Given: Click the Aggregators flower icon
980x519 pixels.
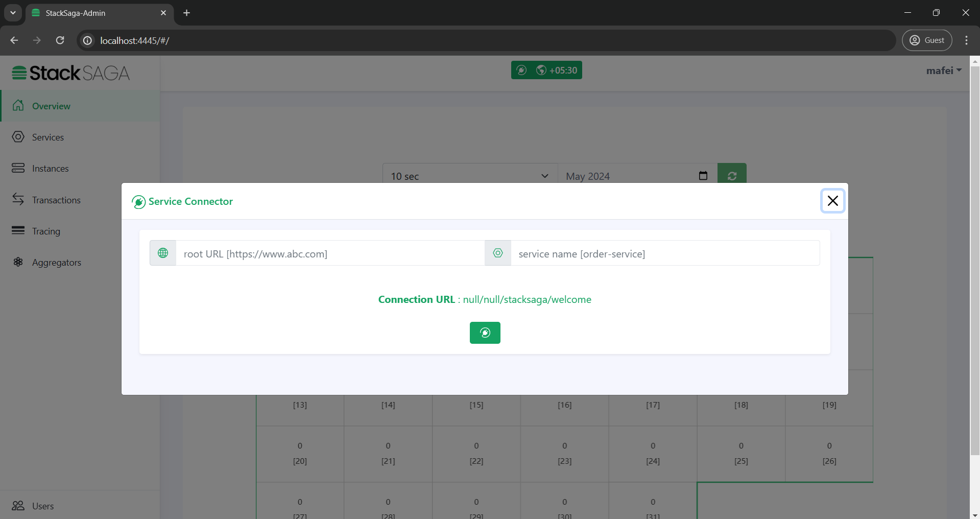Looking at the screenshot, I should tap(18, 262).
